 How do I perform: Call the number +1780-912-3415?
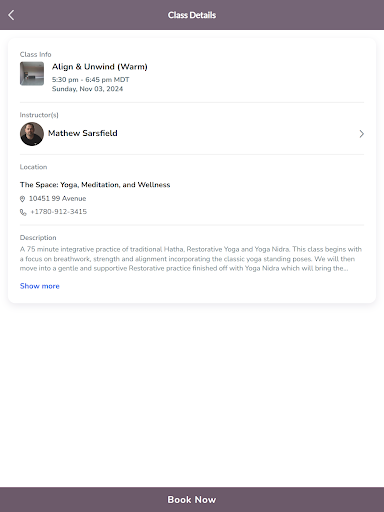[59, 212]
